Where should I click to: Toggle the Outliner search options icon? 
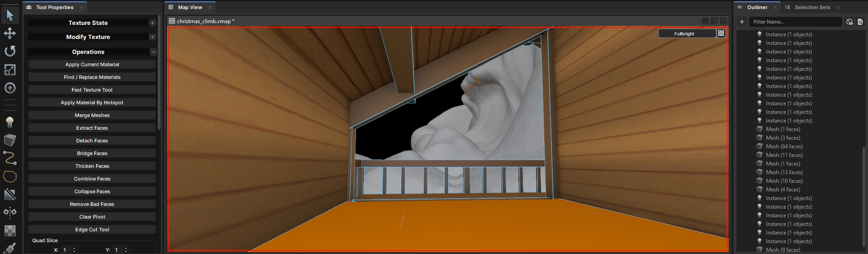(x=860, y=22)
